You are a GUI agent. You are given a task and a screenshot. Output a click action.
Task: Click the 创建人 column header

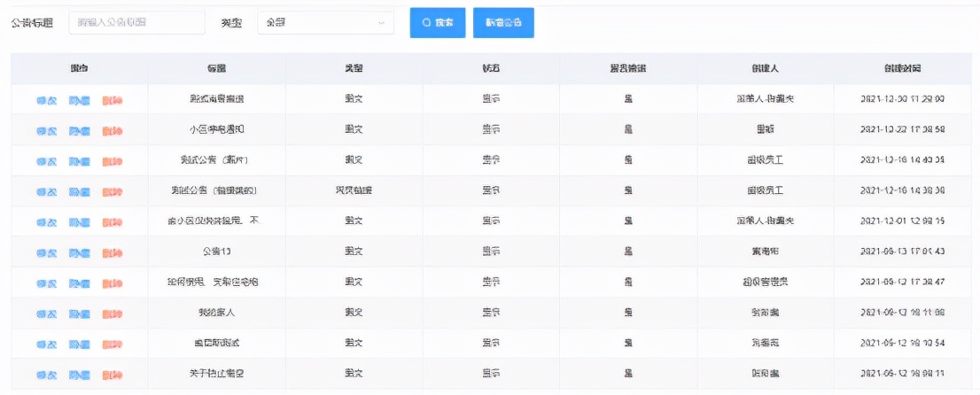[765, 69]
